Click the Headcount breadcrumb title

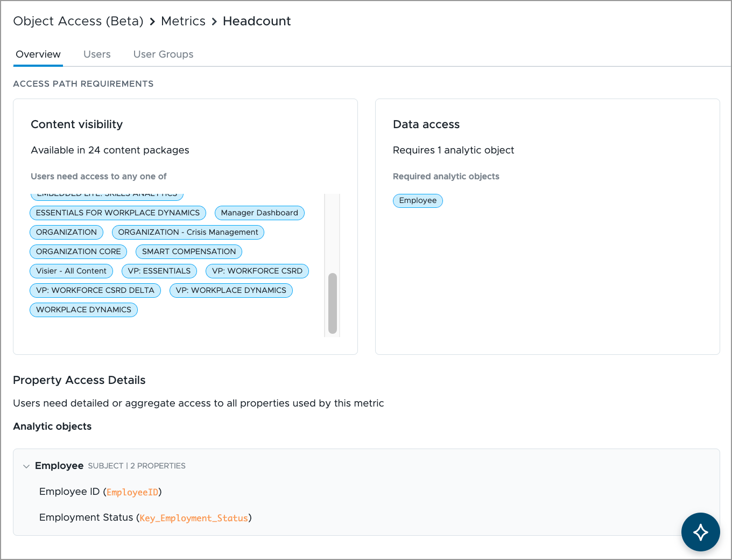click(x=257, y=21)
